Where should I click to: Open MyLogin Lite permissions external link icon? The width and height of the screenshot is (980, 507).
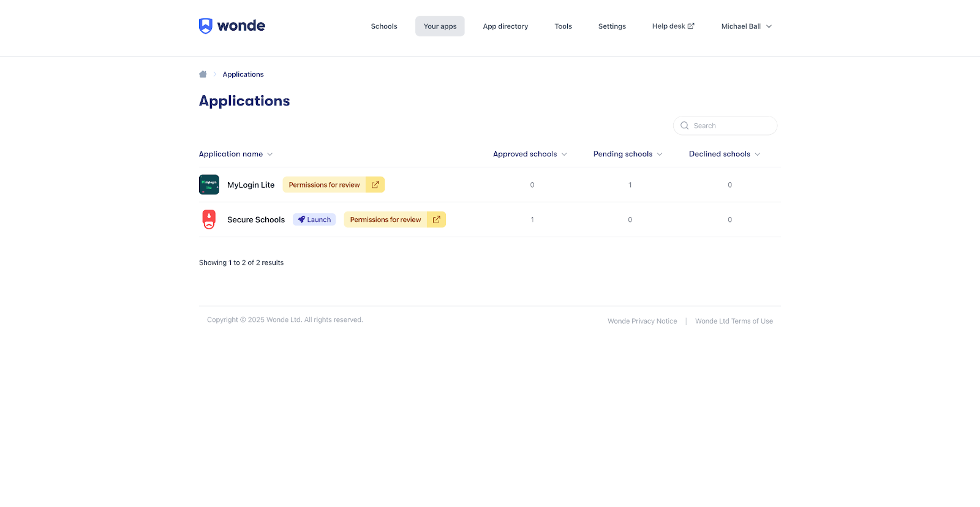375,185
